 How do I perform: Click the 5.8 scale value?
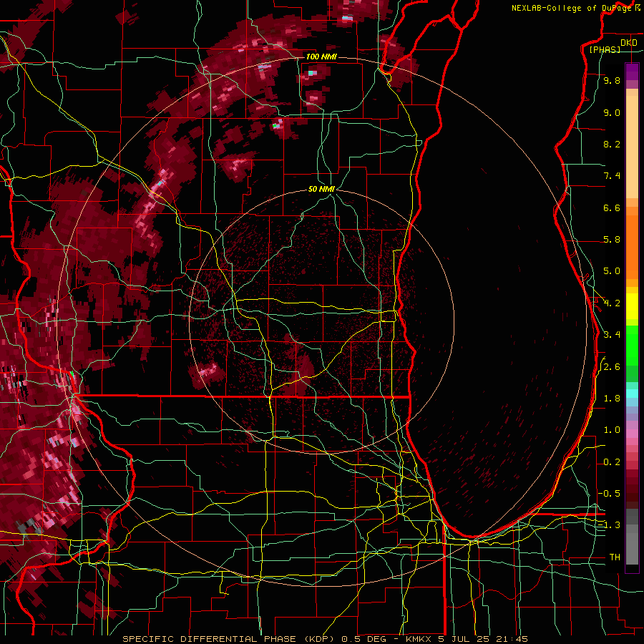click(x=612, y=240)
